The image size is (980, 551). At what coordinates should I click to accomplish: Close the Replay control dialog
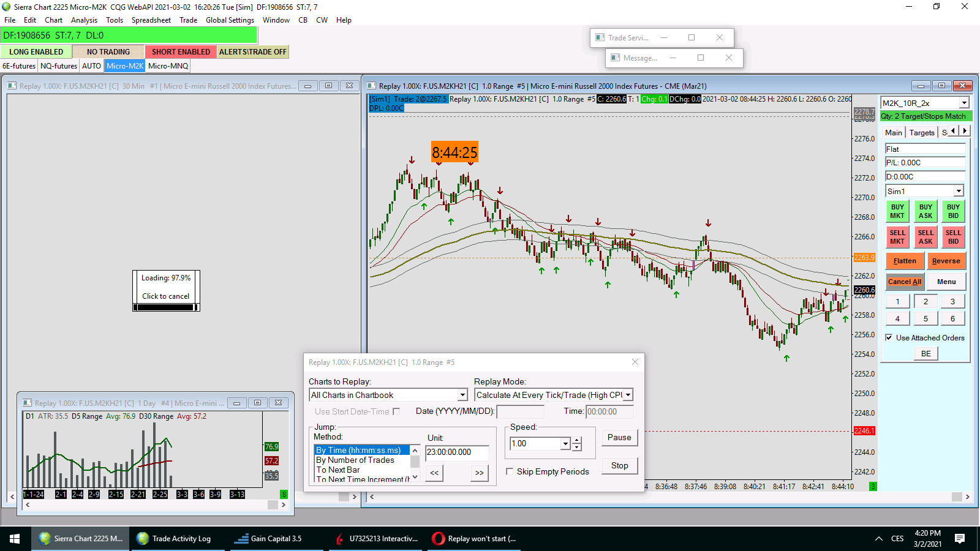[x=635, y=362]
